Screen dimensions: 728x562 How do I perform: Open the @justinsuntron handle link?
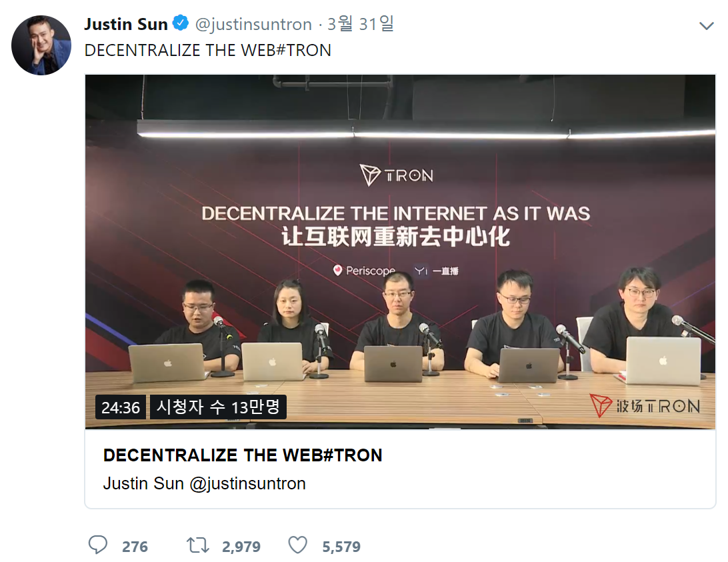click(253, 24)
